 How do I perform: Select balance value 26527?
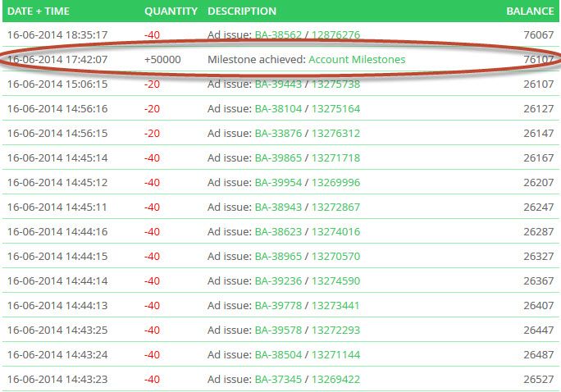(539, 380)
